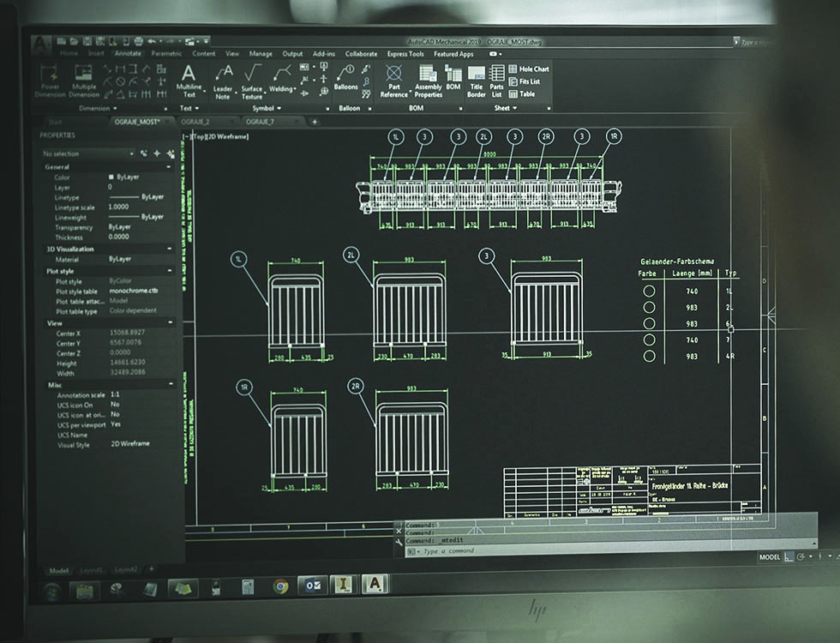Open the Home ribbon tab

pyautogui.click(x=69, y=53)
